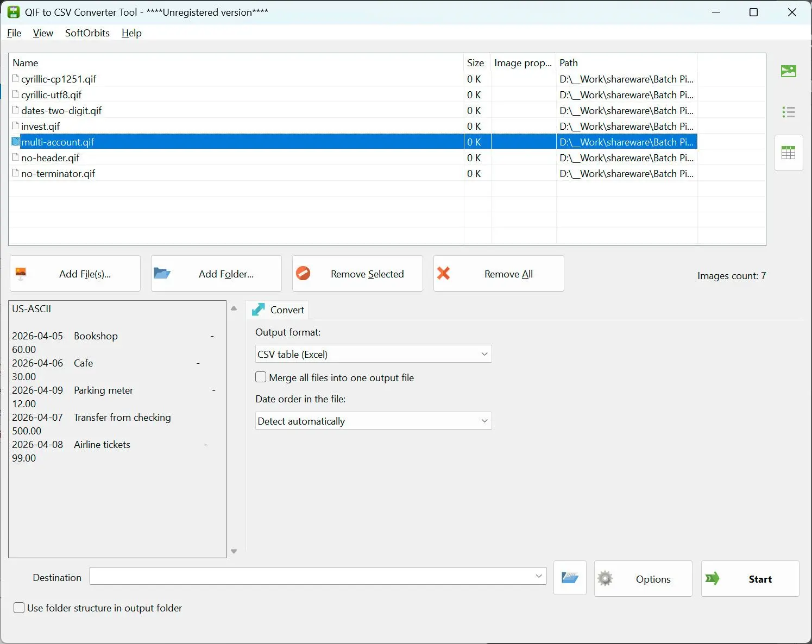The image size is (812, 644).
Task: Close the QIF to CSV Converter window
Action: tap(792, 12)
